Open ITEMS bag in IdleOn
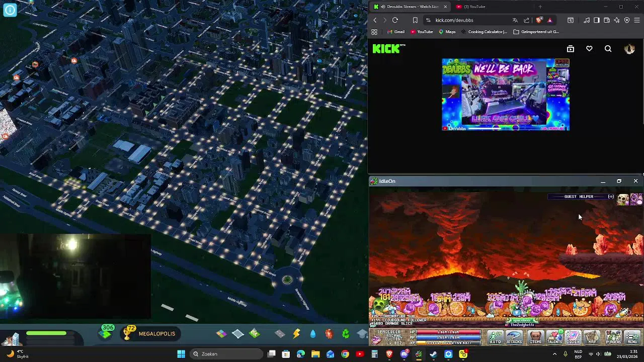The height and width of the screenshot is (362, 644). click(536, 337)
